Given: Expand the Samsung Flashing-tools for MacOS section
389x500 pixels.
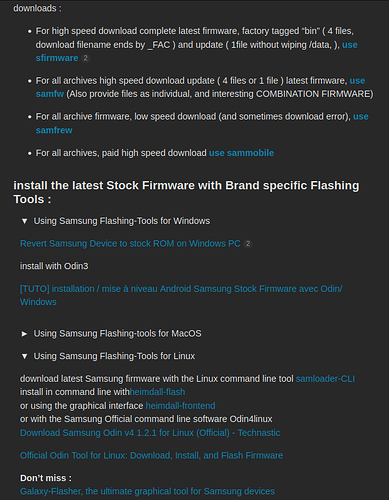Looking at the screenshot, I should [x=24, y=334].
